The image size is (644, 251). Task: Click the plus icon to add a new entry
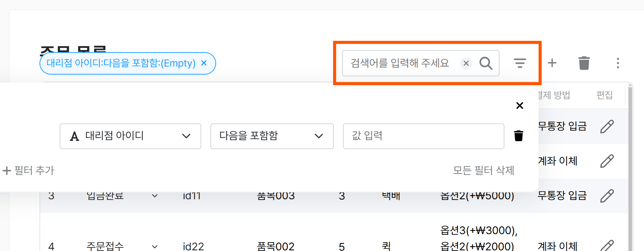(552, 63)
